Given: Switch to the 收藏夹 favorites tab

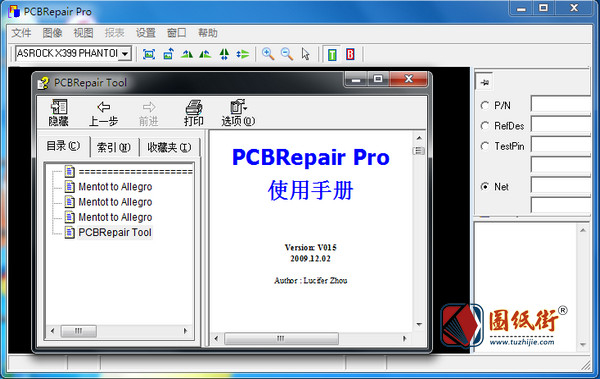Looking at the screenshot, I should coord(169,147).
